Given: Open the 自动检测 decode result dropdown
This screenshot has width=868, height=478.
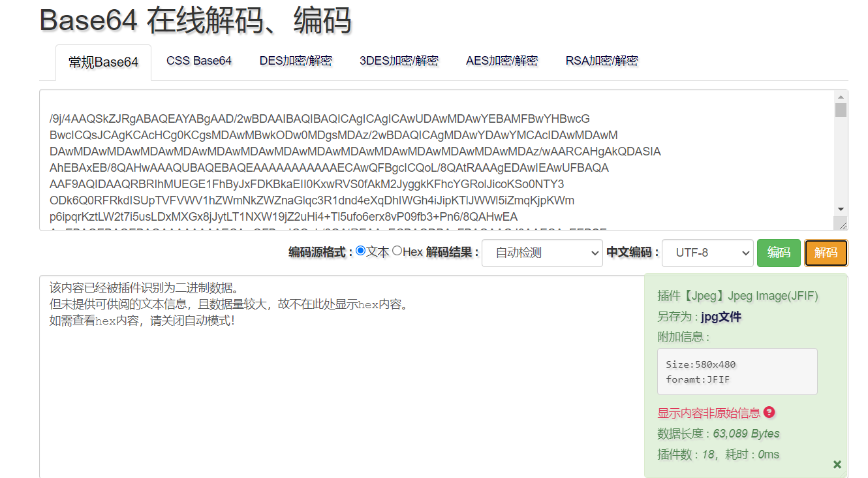Looking at the screenshot, I should (542, 253).
